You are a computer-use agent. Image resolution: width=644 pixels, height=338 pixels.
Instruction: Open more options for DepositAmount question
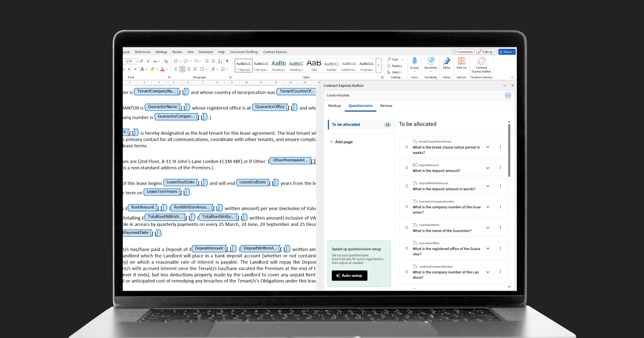[500, 168]
